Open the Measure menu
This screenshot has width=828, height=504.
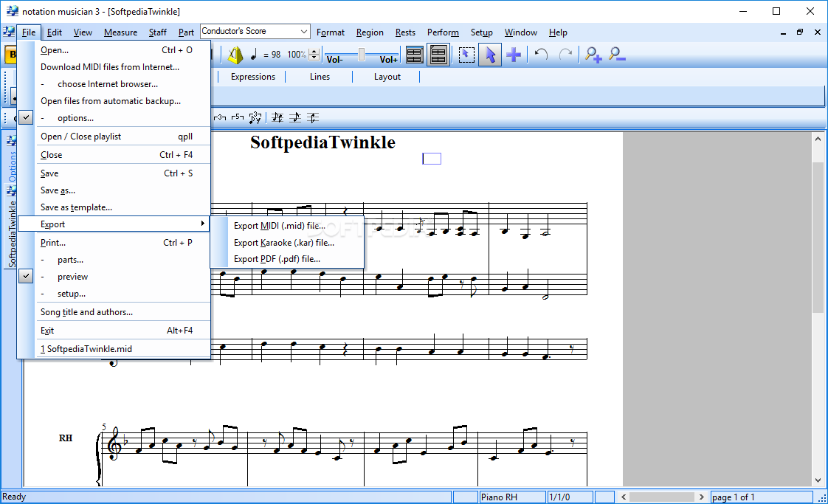(120, 32)
